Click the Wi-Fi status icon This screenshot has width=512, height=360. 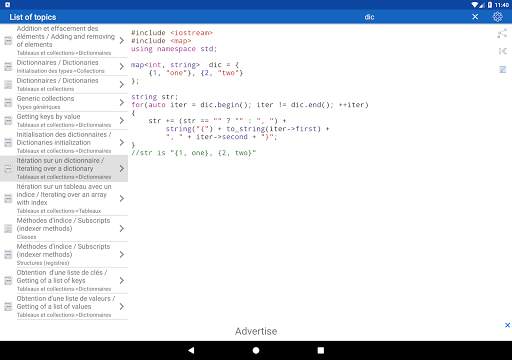475,5
